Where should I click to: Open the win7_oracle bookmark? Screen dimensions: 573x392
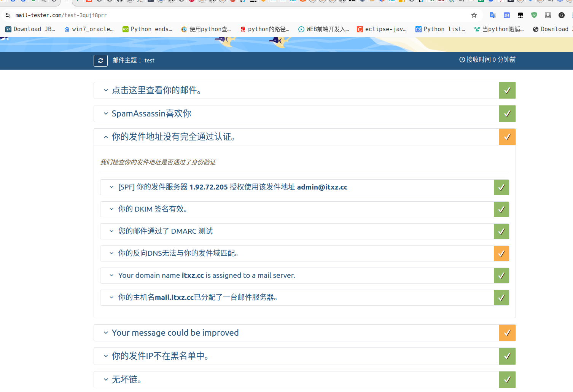tap(89, 29)
